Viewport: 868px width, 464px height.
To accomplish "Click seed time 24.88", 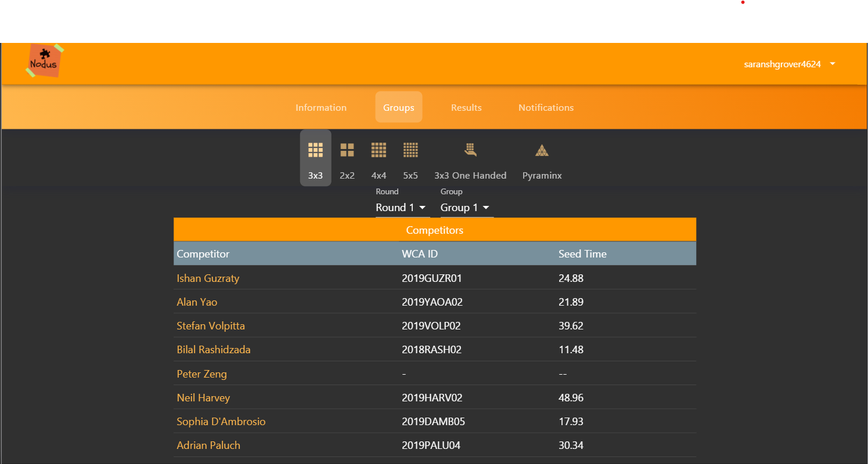I will point(571,278).
